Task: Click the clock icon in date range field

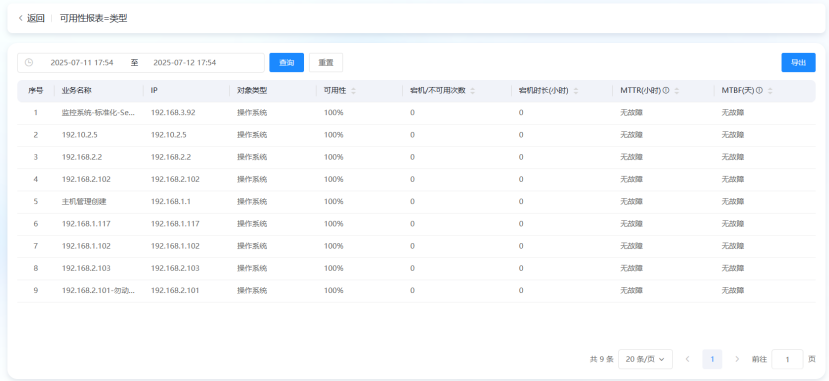Action: click(x=29, y=62)
